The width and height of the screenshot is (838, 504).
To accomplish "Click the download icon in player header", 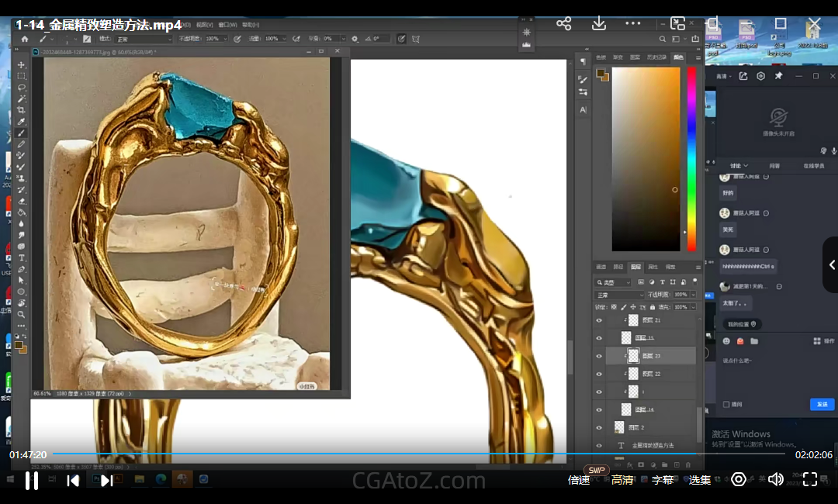I will pos(599,24).
